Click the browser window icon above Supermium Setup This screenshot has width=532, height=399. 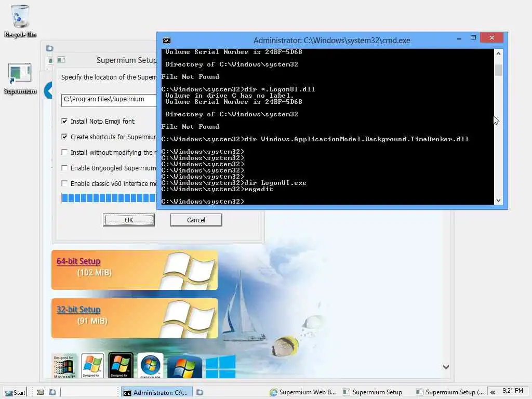click(x=49, y=48)
